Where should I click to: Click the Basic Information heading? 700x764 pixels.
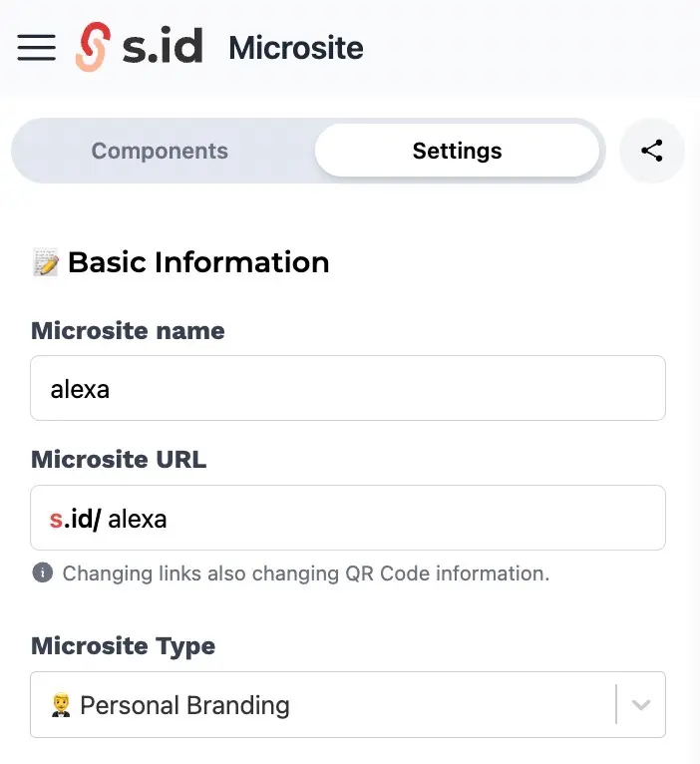click(x=198, y=262)
